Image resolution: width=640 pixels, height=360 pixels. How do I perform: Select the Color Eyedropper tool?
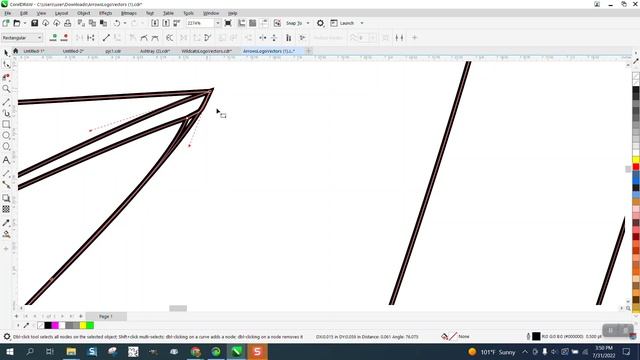point(6,223)
